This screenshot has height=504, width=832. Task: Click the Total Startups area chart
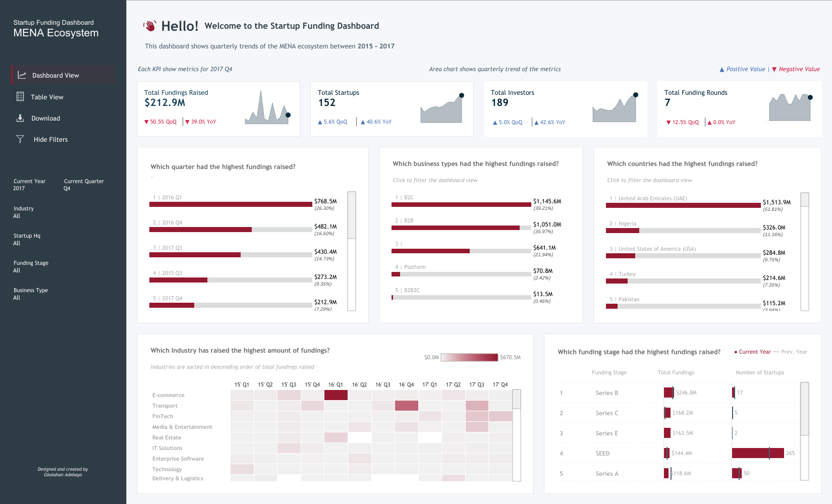click(441, 109)
